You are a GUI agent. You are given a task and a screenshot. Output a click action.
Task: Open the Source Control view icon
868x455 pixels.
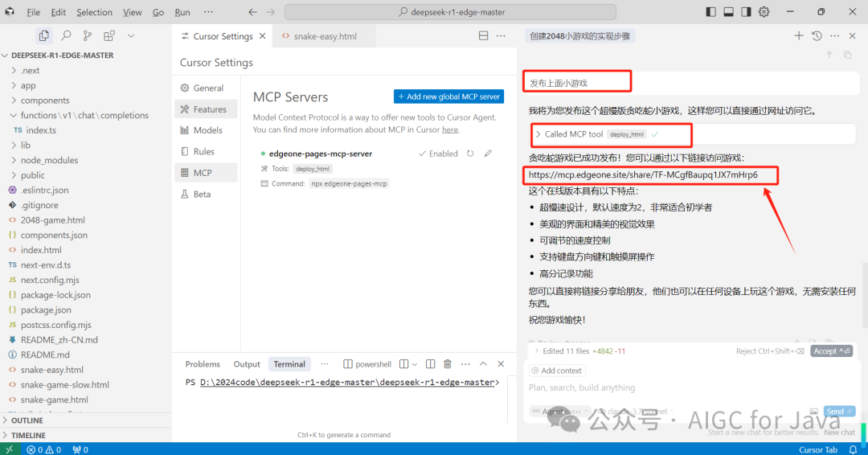click(x=88, y=35)
